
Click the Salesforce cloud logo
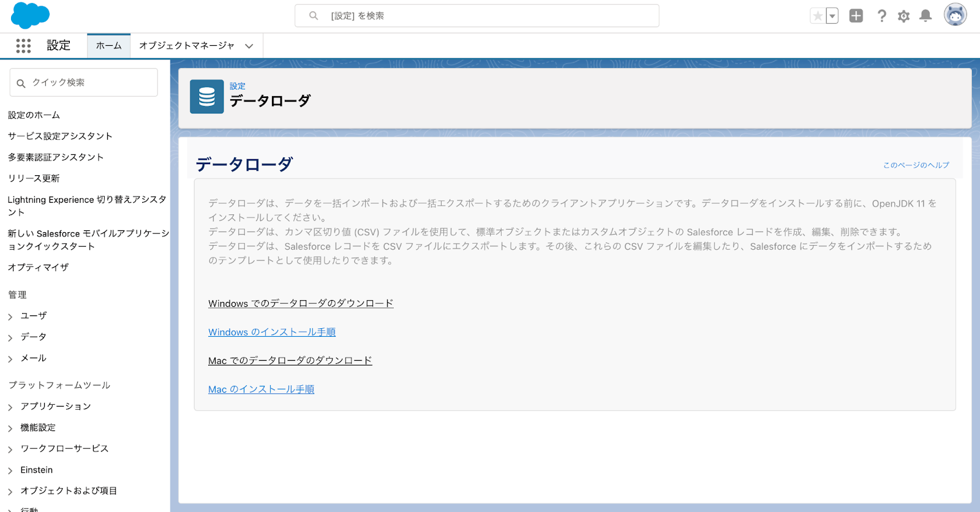coord(30,15)
